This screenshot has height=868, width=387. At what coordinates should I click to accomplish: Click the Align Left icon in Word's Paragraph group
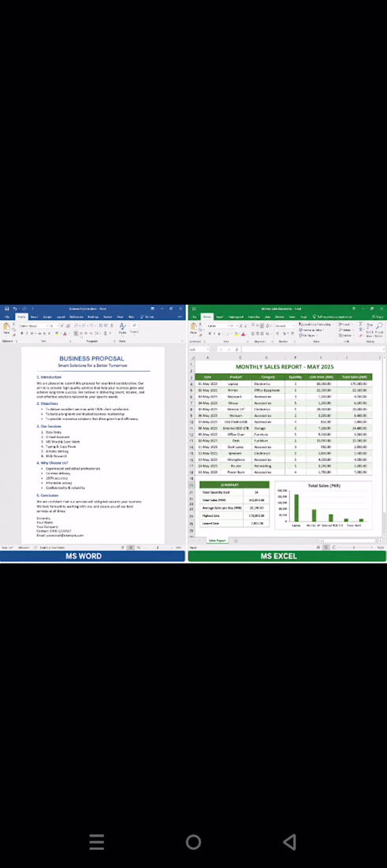[76, 333]
